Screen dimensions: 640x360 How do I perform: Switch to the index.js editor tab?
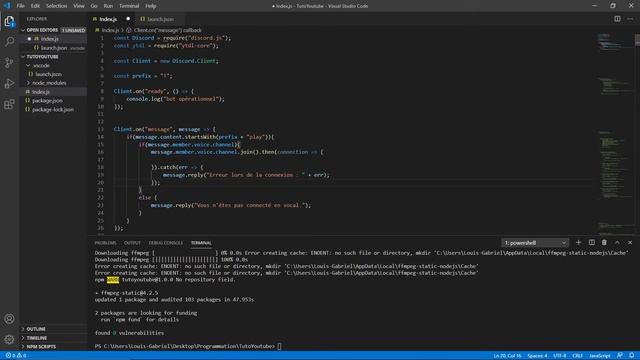[x=108, y=19]
